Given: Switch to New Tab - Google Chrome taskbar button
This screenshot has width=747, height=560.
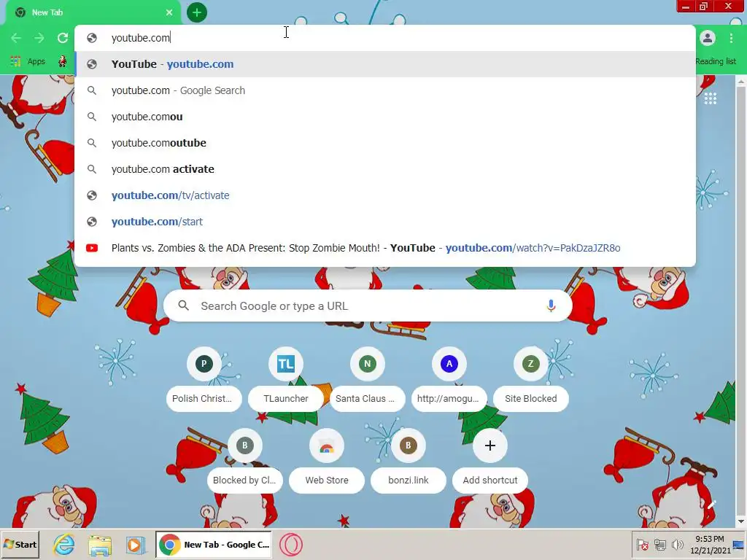Looking at the screenshot, I should 214,544.
